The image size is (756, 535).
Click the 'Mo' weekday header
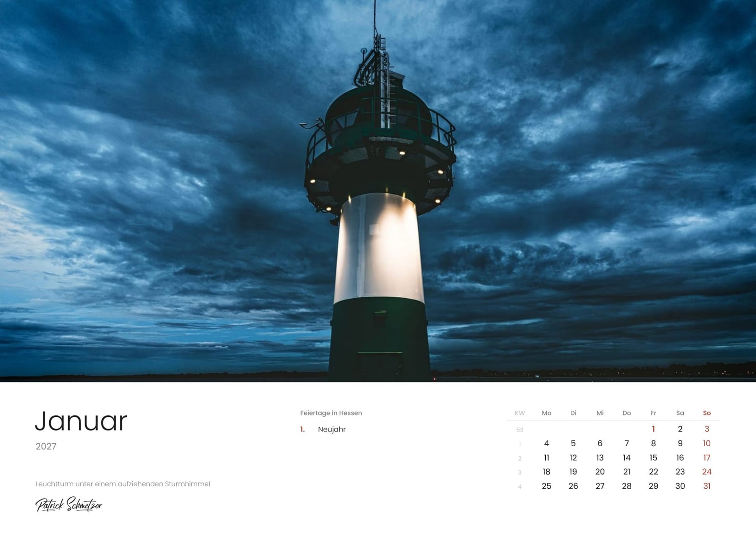547,413
